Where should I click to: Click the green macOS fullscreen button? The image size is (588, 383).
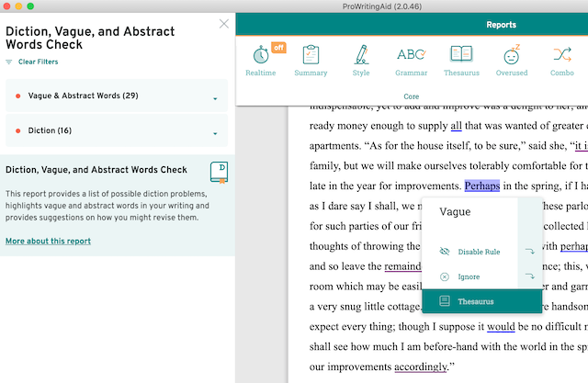pyautogui.click(x=30, y=6)
